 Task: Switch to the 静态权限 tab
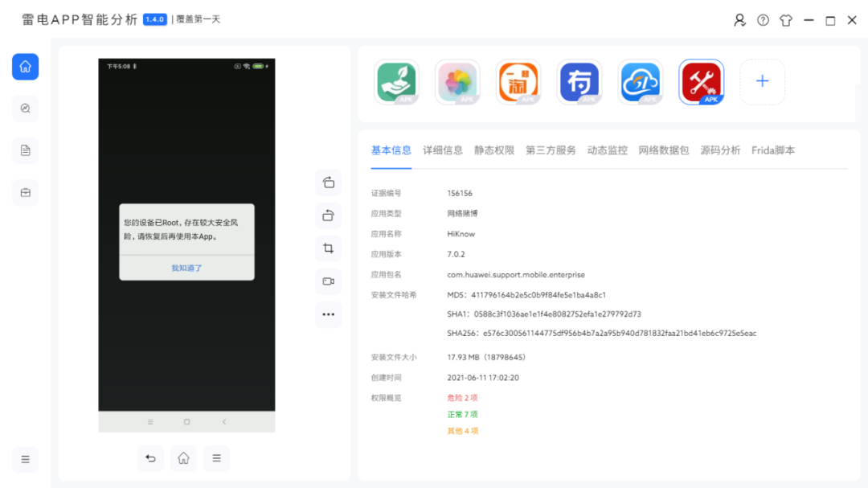coord(494,150)
